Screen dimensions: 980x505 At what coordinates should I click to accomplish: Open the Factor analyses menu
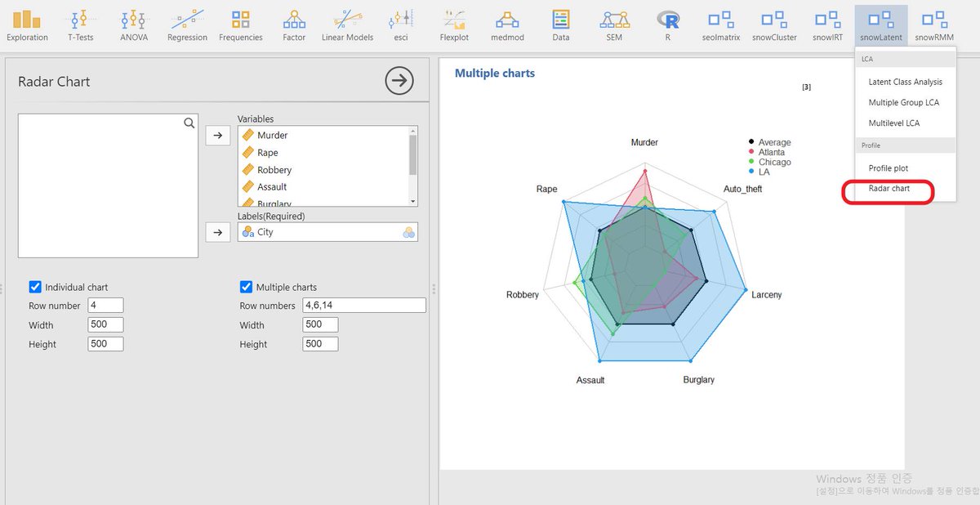coord(294,25)
